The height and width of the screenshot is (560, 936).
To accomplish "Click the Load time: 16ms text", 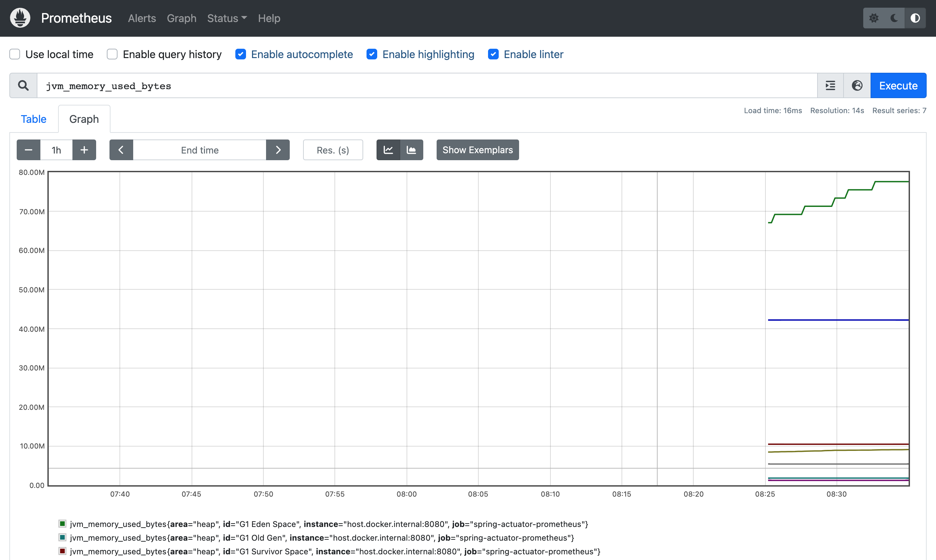I will coord(772,110).
